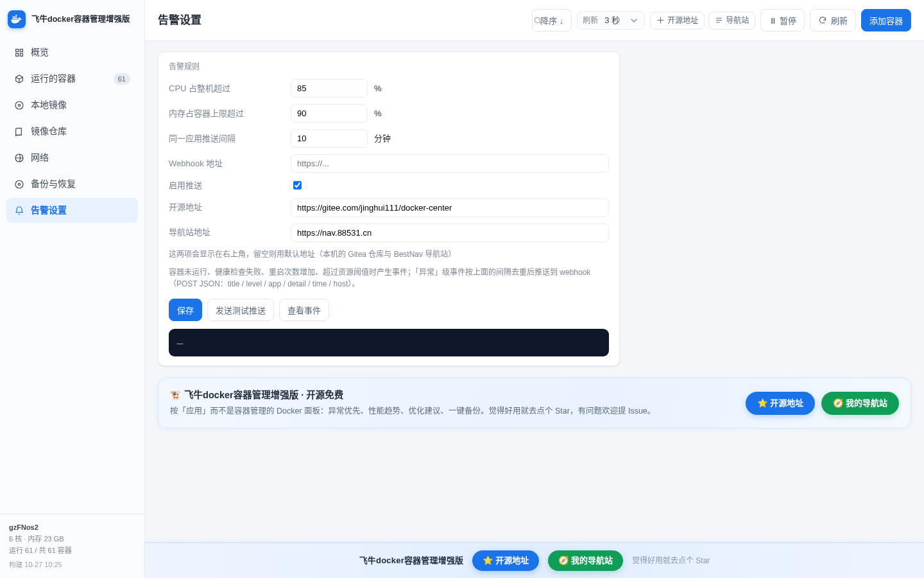This screenshot has width=924, height=578.
Task: Click memory threshold field showing 90
Action: pyautogui.click(x=329, y=114)
